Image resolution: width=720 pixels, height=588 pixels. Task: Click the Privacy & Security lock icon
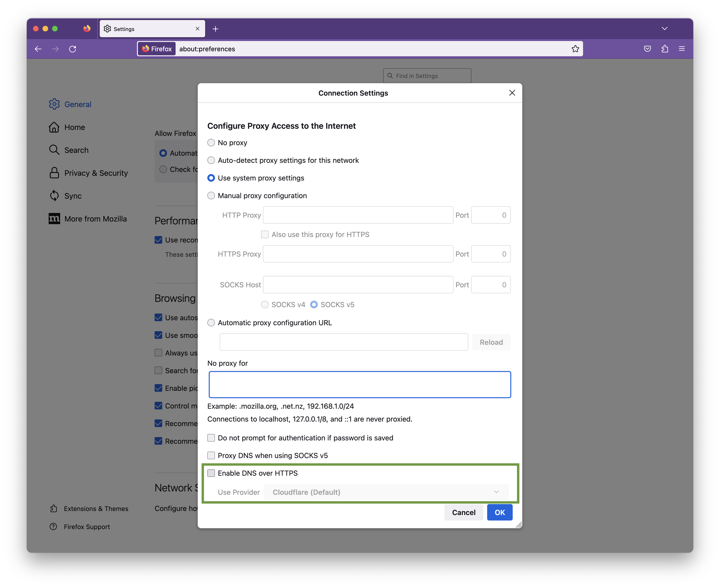54,173
